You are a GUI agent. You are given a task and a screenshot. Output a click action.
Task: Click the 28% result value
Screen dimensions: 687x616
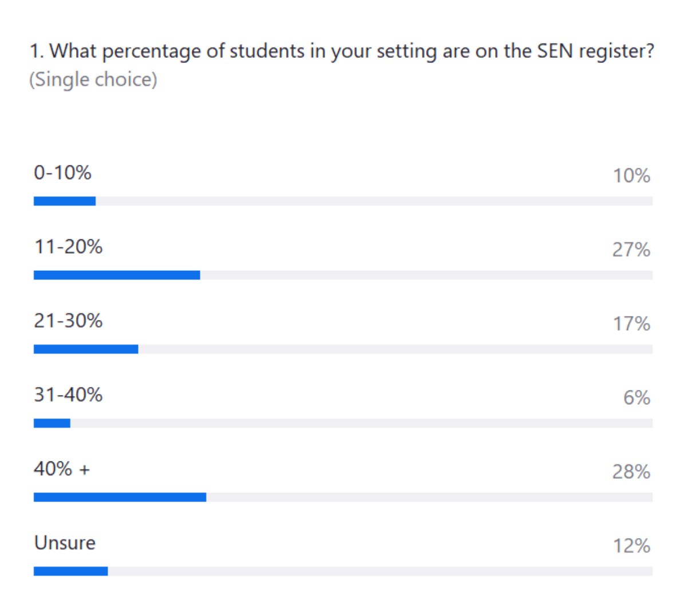click(631, 472)
